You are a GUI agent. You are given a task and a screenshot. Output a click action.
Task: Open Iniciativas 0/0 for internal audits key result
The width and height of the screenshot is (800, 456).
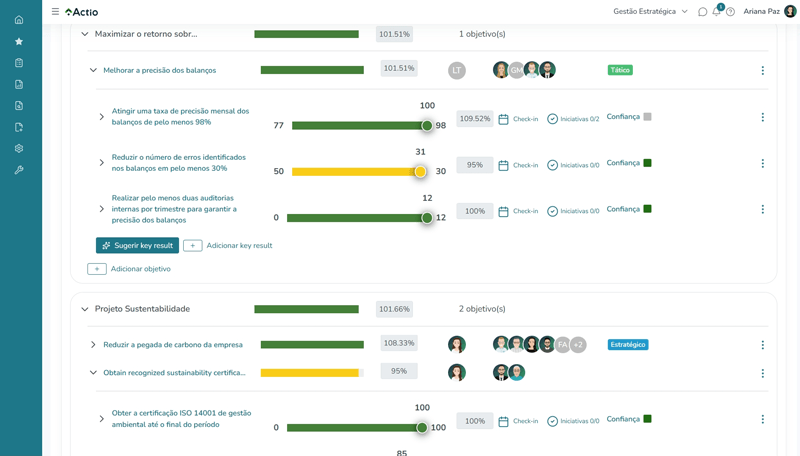pos(573,211)
